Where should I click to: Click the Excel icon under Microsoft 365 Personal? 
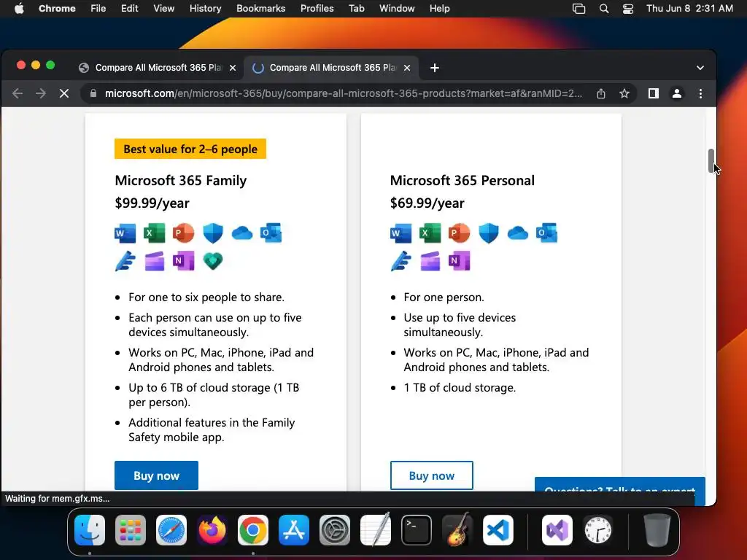pyautogui.click(x=430, y=233)
